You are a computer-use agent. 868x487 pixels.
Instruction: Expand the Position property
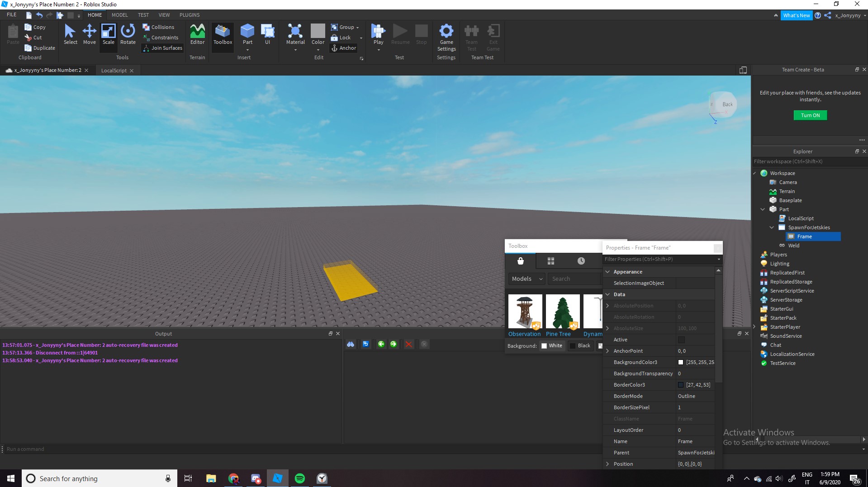[x=607, y=464]
